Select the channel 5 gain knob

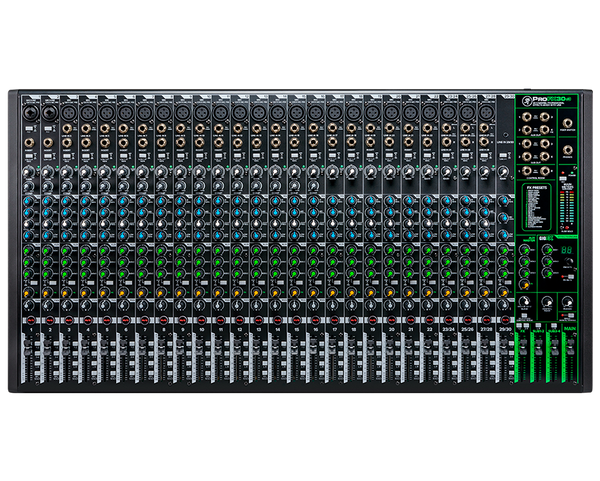coord(104,172)
